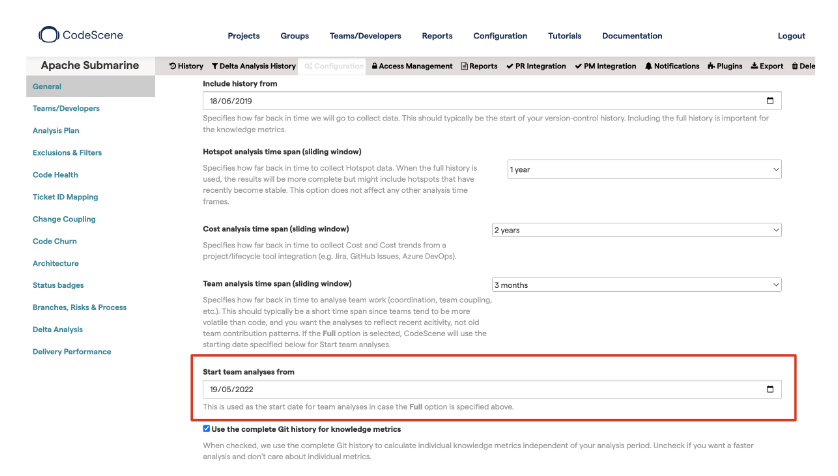Expand Team analysis time span dropdown

click(636, 285)
